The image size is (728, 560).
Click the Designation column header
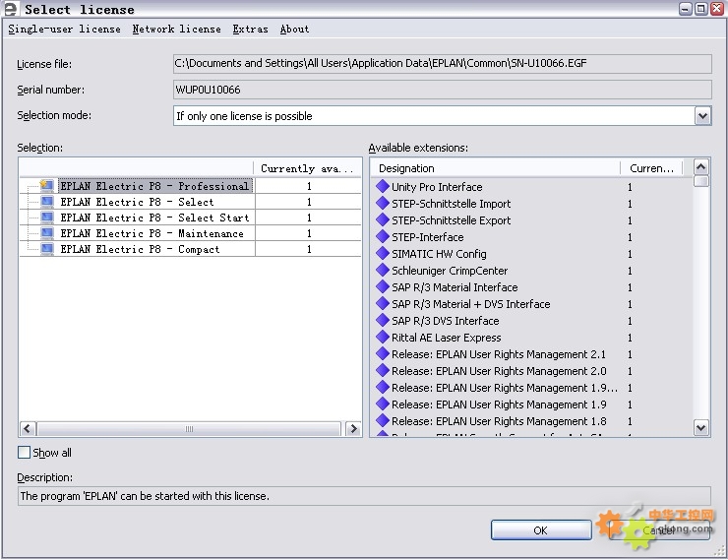pyautogui.click(x=496, y=168)
